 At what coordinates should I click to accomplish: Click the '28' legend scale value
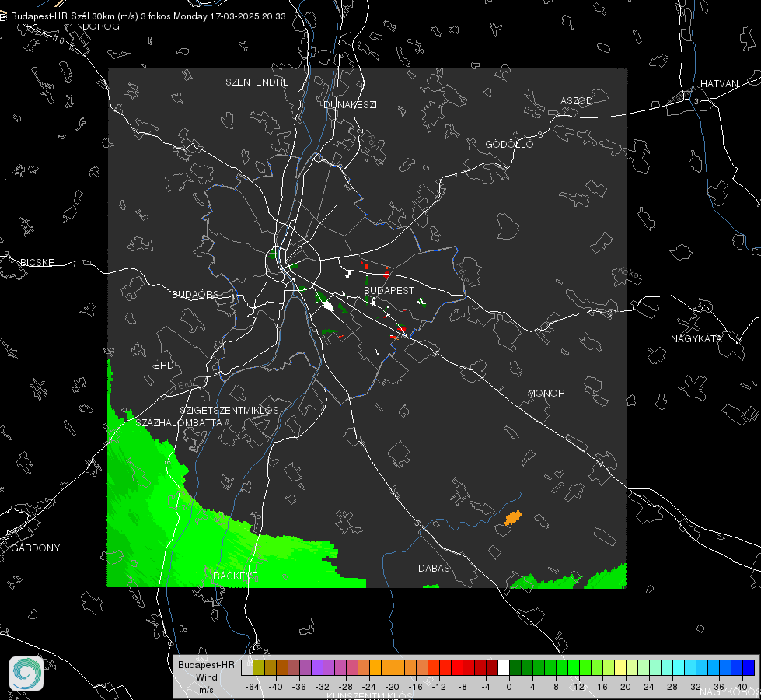coord(672,687)
